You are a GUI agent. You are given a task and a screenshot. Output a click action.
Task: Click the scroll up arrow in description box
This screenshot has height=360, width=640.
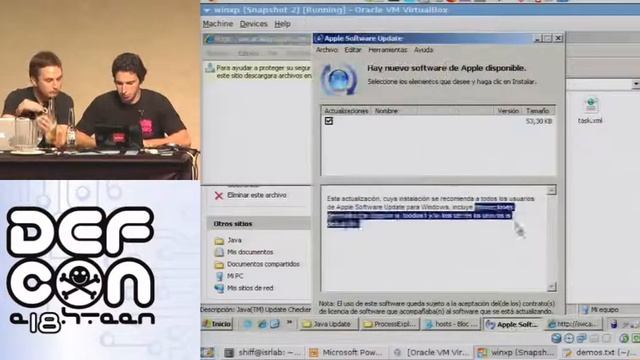pyautogui.click(x=551, y=190)
